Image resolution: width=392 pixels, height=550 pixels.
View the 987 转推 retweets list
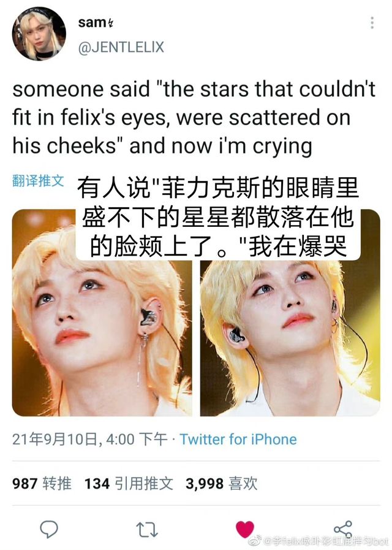click(x=42, y=484)
